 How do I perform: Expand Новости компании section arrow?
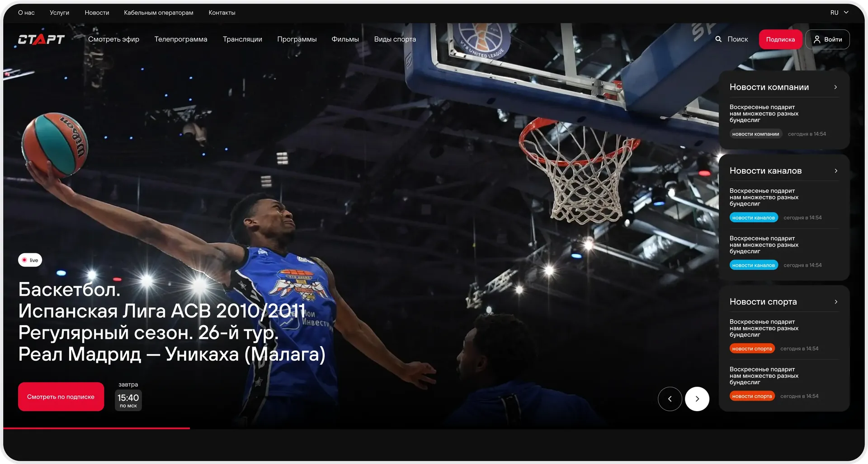pos(835,87)
